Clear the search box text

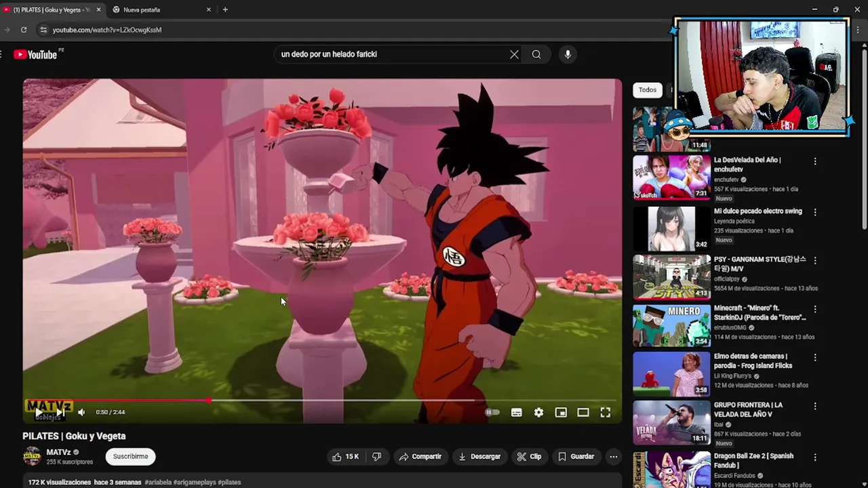pyautogui.click(x=514, y=54)
